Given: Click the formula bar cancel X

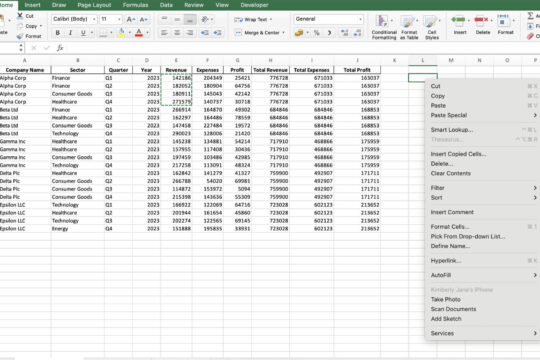Looking at the screenshot, I should coord(34,48).
